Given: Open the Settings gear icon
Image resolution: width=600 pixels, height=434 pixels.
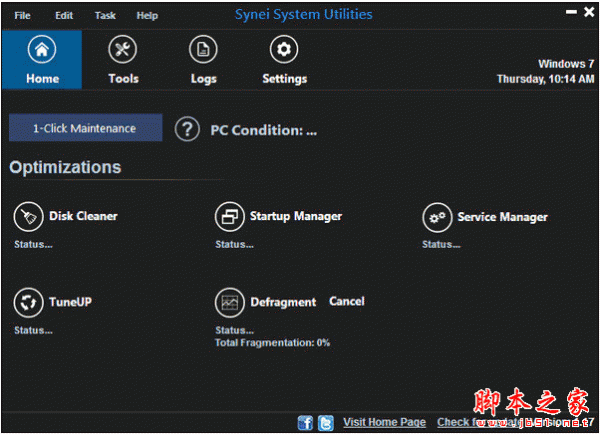Looking at the screenshot, I should click(284, 49).
